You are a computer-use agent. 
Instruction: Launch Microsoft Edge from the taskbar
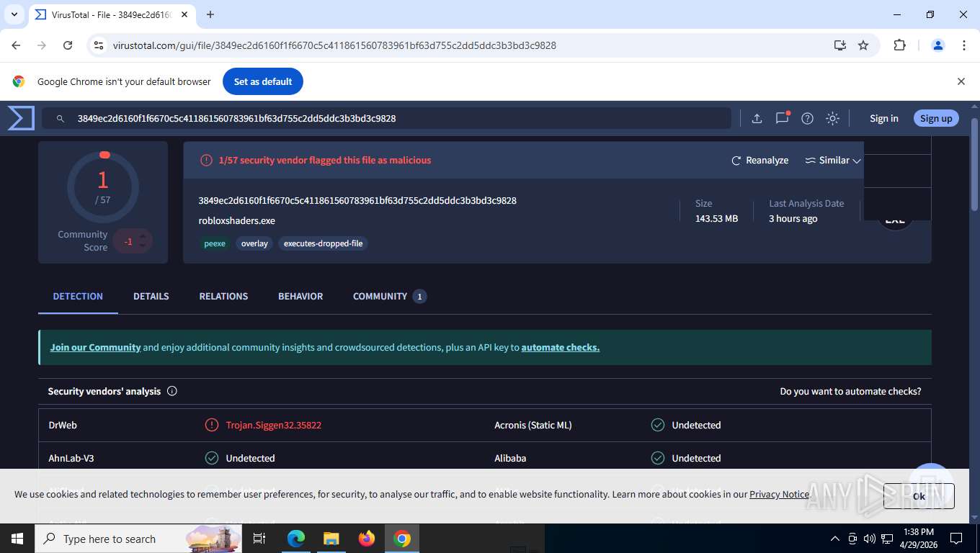point(296,539)
